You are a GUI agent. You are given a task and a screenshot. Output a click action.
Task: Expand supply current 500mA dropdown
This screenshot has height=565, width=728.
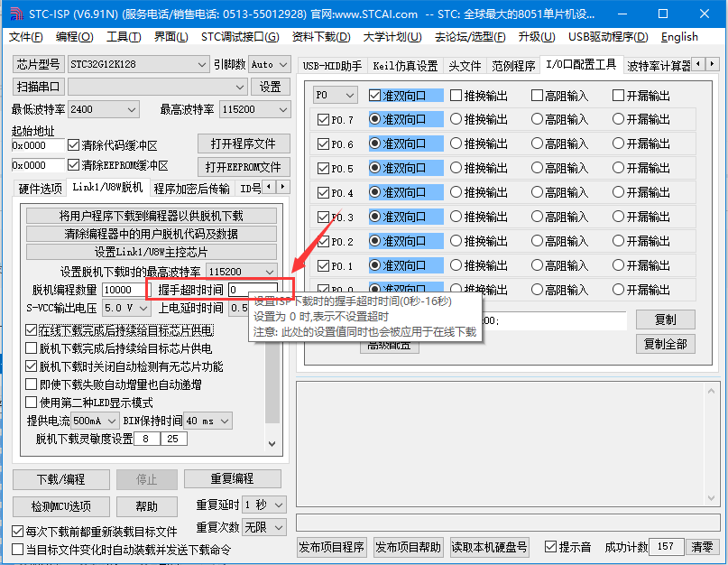click(x=112, y=421)
